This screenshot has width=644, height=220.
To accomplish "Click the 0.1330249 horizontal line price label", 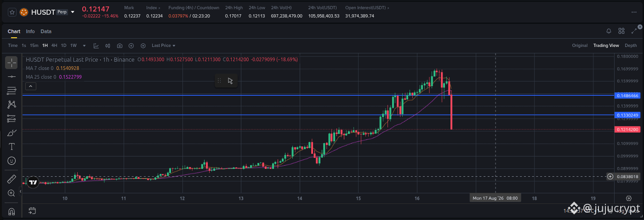I will click(627, 115).
